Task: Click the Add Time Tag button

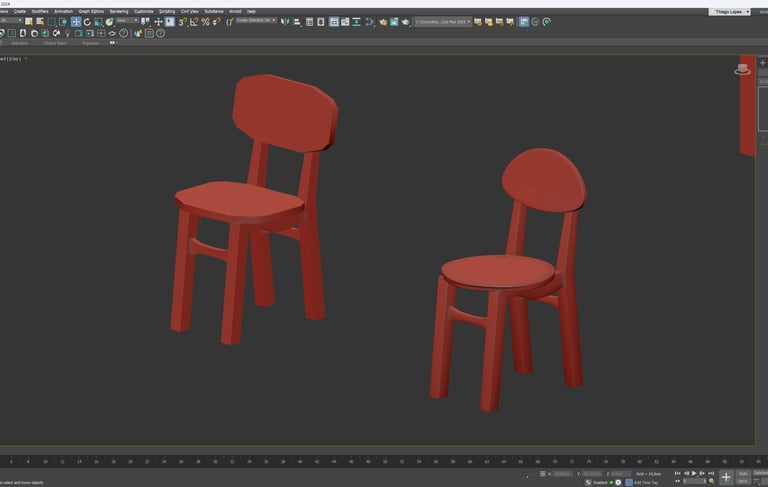Action: pos(644,482)
